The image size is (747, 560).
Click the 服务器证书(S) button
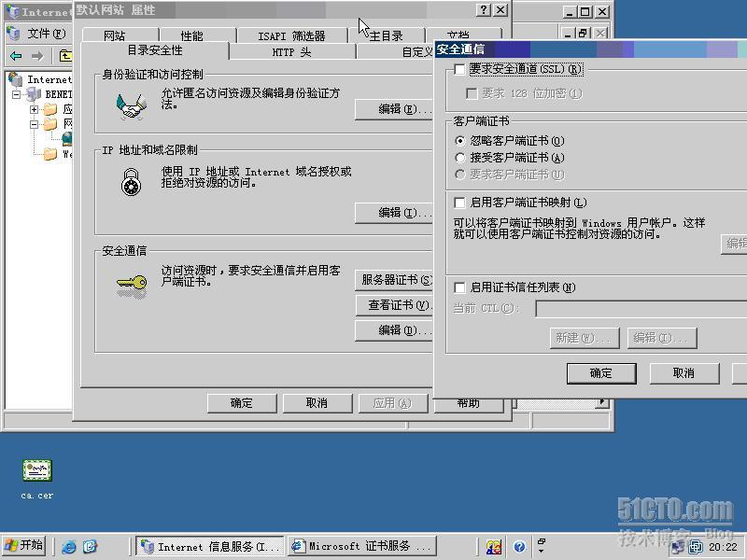393,279
